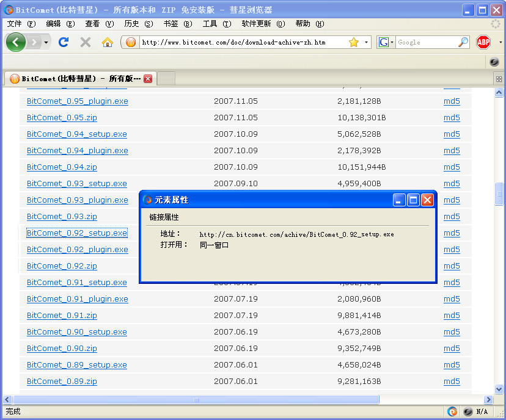The height and width of the screenshot is (420, 506).
Task: Click the ABP ad-blocker icon
Action: pyautogui.click(x=483, y=42)
